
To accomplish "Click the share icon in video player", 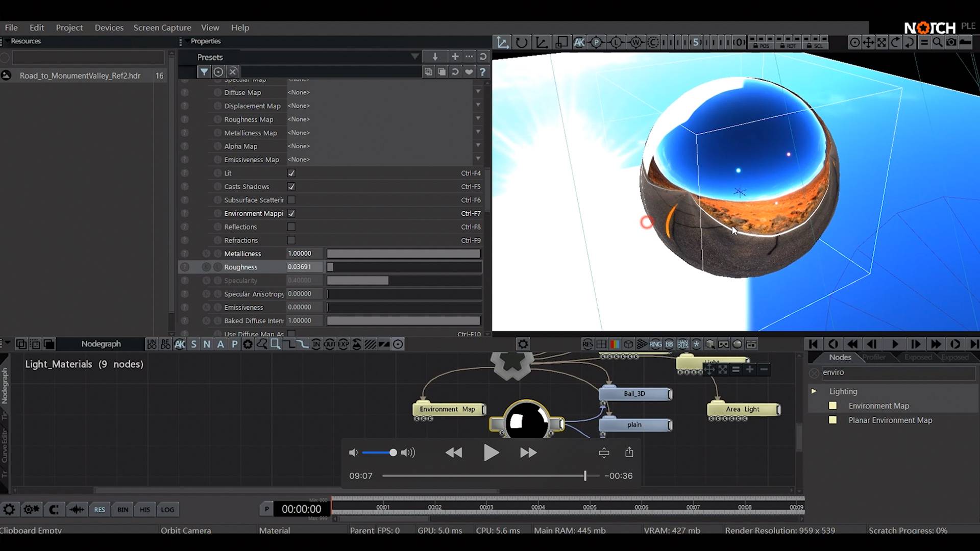I will tap(629, 452).
